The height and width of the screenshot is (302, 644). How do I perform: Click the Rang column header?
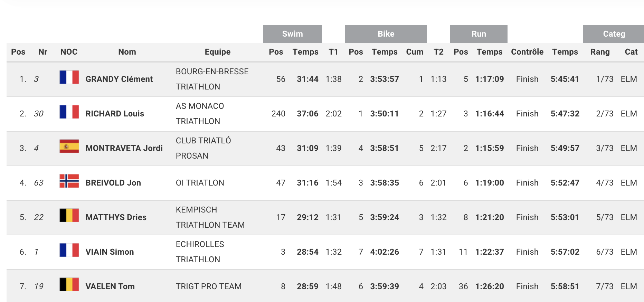(600, 52)
